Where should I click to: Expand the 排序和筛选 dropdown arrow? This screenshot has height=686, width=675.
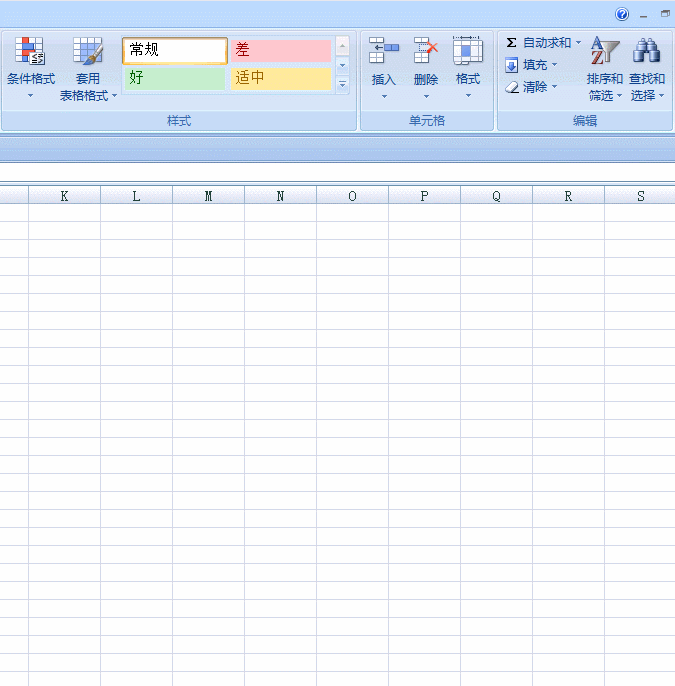(619, 95)
